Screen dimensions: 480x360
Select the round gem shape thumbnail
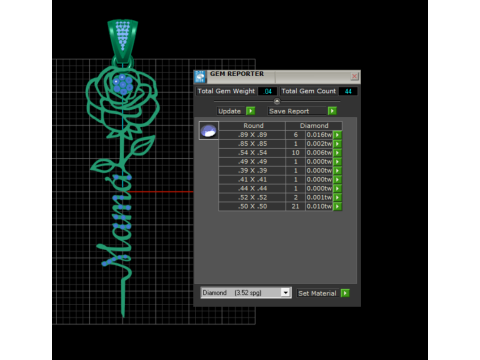(x=209, y=131)
